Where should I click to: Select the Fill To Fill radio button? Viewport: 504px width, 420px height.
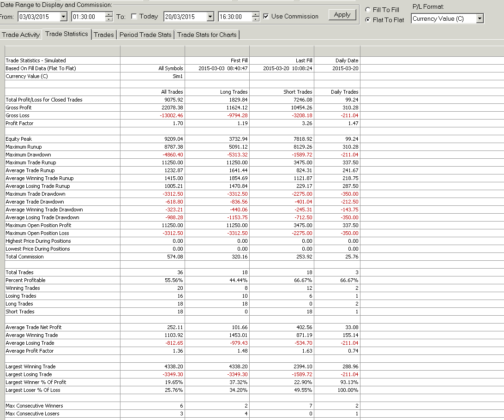[x=368, y=10]
